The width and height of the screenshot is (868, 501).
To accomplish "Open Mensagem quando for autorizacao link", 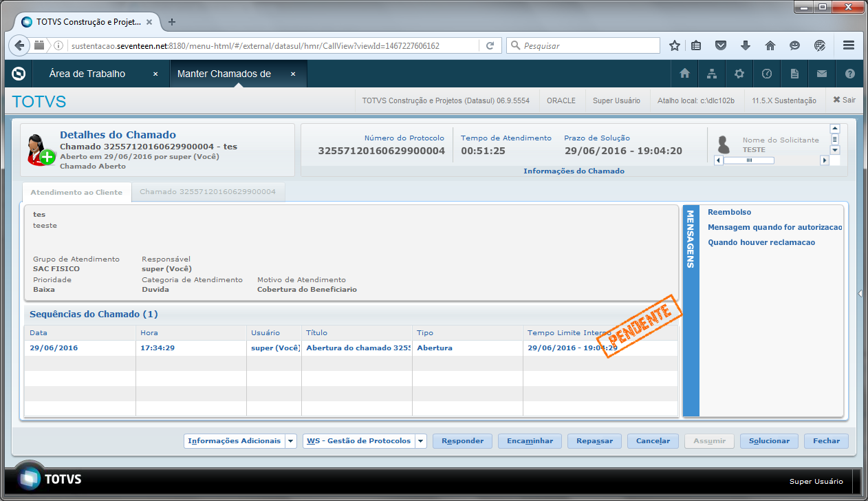I will tap(775, 227).
